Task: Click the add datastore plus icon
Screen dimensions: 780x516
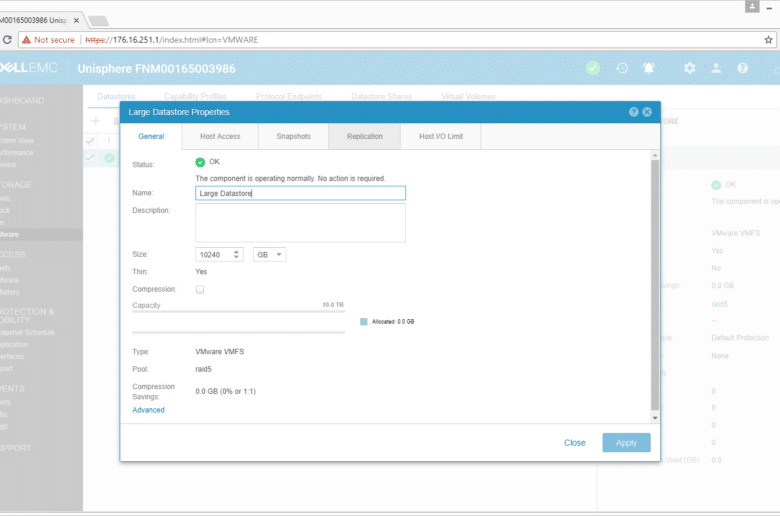Action: click(x=96, y=121)
